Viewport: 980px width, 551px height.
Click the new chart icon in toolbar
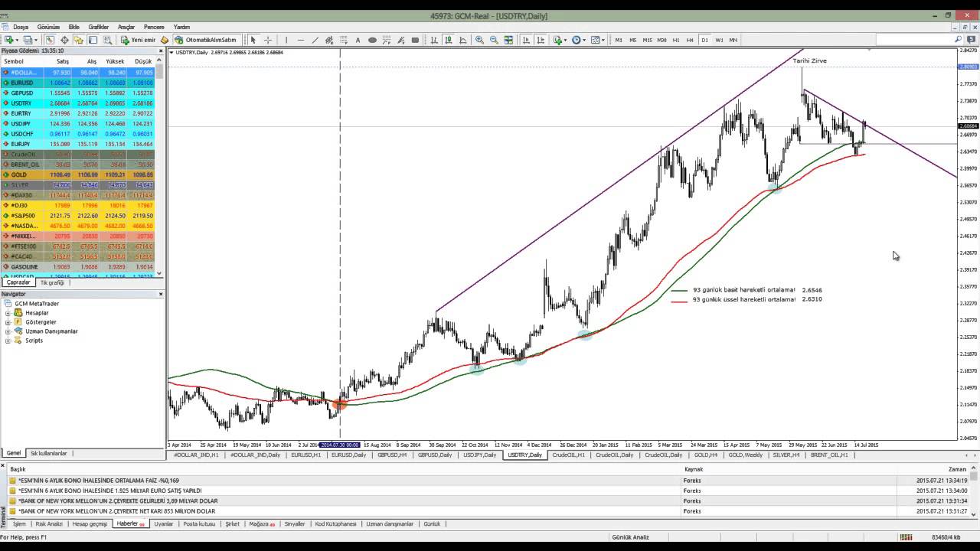tap(8, 40)
